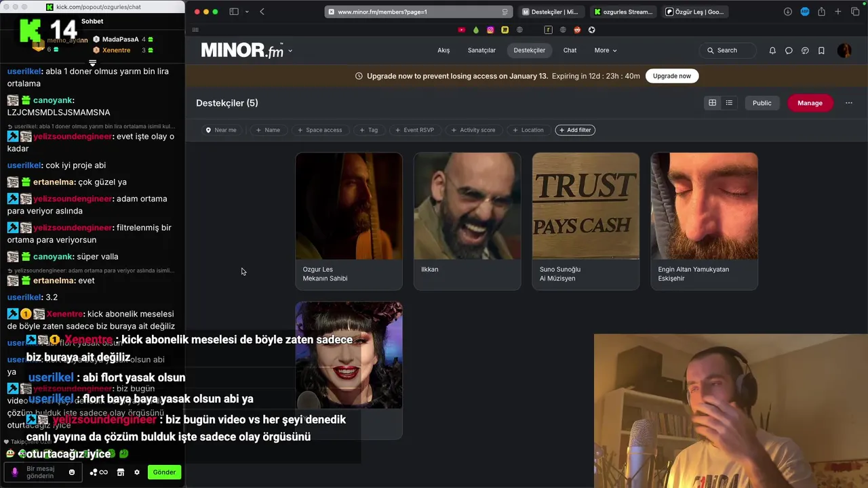Go to Sanatçılar nav item
Viewport: 868px width, 488px height.
[x=481, y=50]
